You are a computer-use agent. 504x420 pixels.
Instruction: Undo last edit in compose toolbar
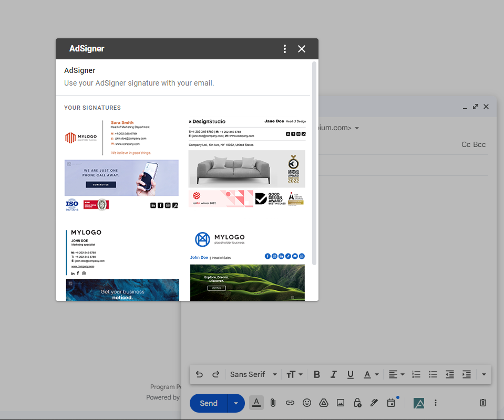click(x=199, y=374)
